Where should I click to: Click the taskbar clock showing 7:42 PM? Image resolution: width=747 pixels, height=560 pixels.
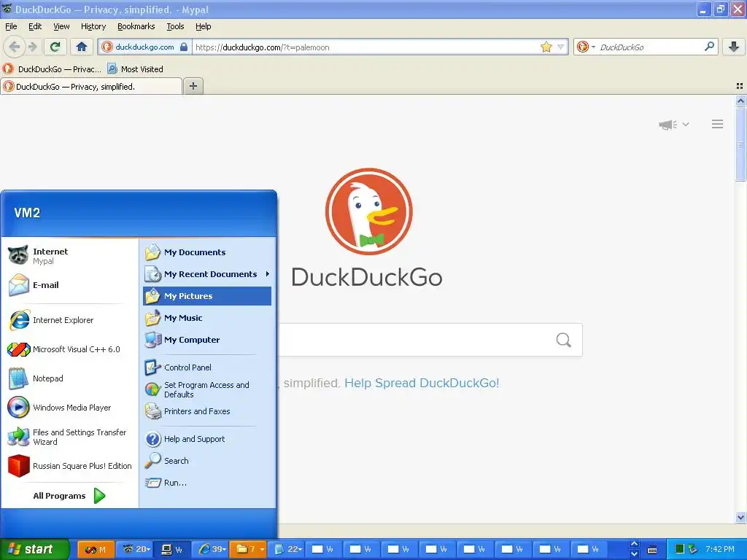click(720, 549)
